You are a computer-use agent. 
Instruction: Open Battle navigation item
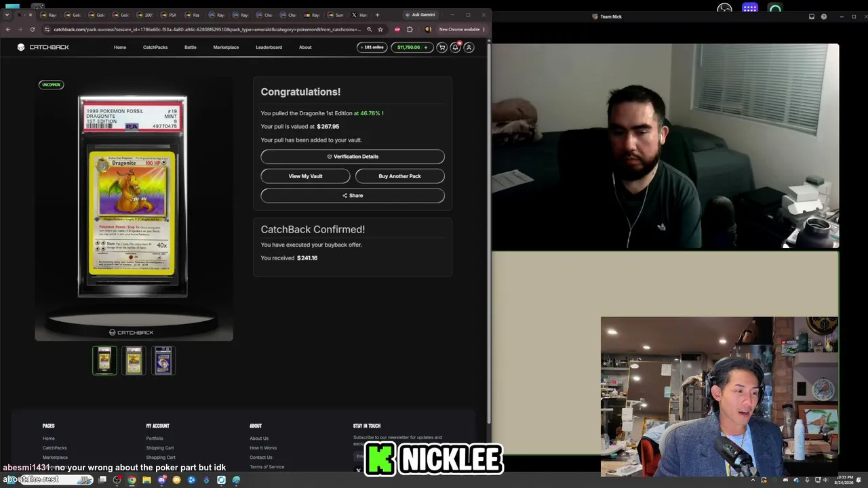[191, 47]
